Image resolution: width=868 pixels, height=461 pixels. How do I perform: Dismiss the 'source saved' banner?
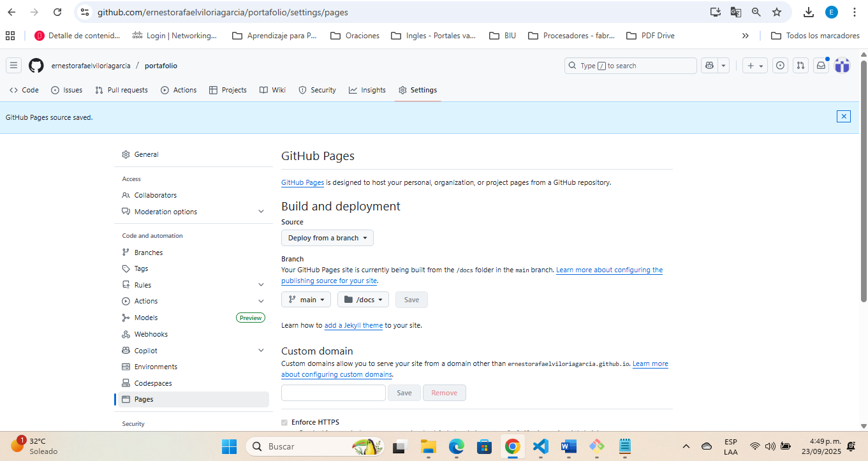coord(844,116)
